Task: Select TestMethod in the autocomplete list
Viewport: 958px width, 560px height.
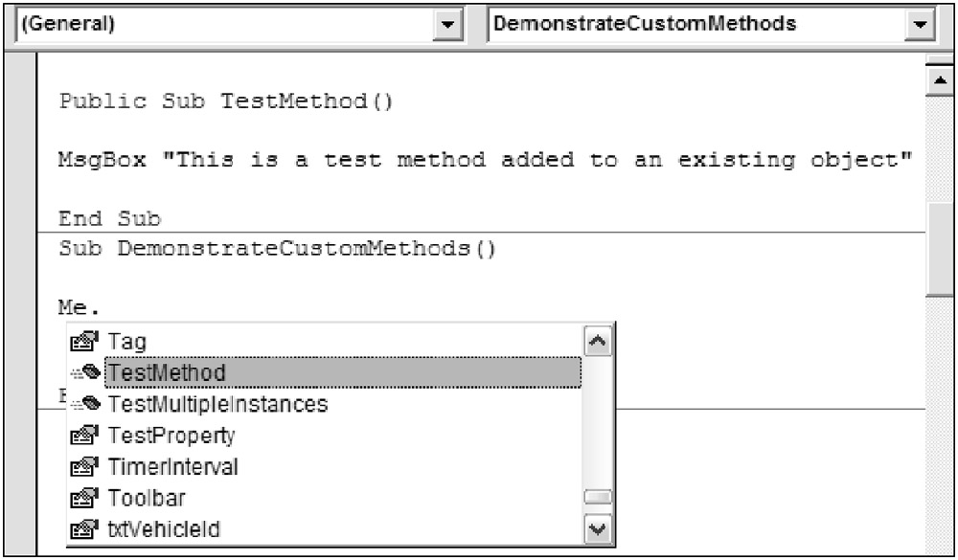Action: [x=168, y=373]
